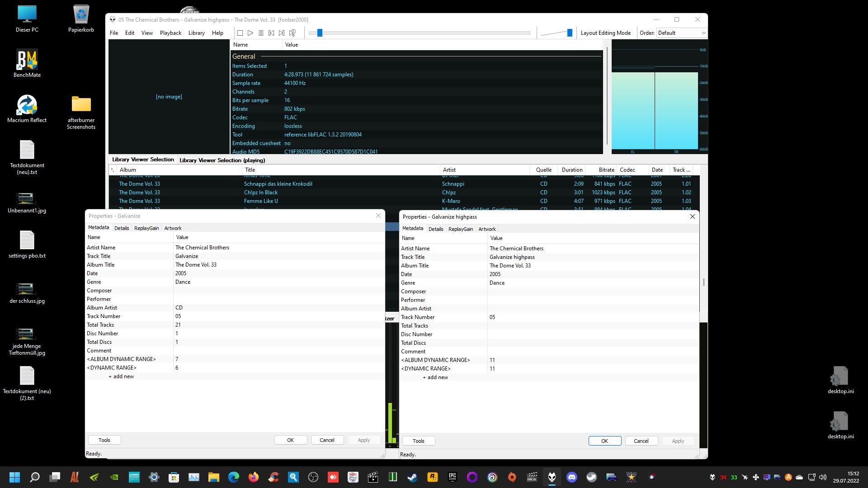Select the Ch!pz In Black track row
The height and width of the screenshot is (488, 868).
(404, 192)
